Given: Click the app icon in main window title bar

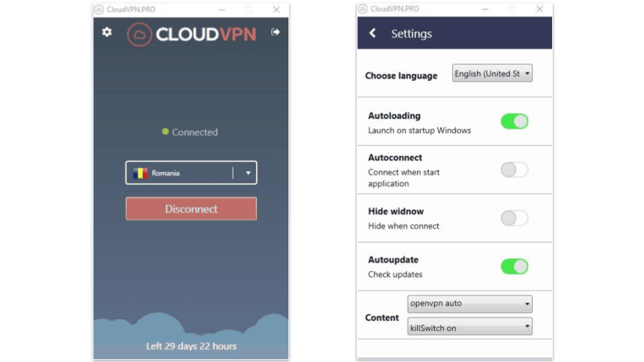Looking at the screenshot, I should pos(99,9).
